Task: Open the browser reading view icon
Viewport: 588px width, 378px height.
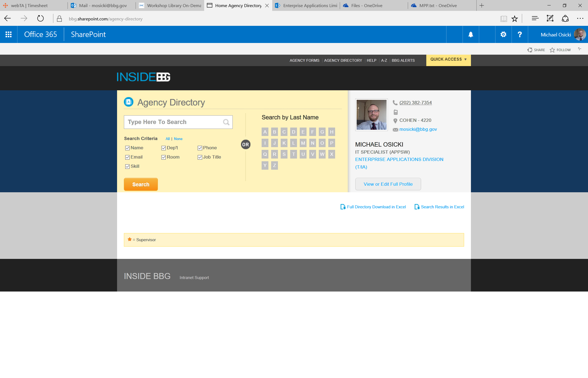Action: (x=504, y=18)
